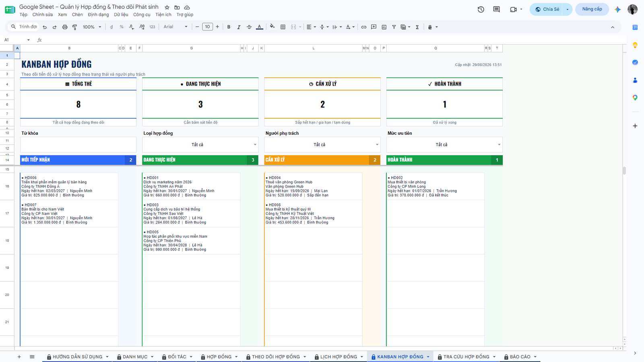Open the Dữ liệu menu
Screen dimensions: 644x362
pos(121,14)
